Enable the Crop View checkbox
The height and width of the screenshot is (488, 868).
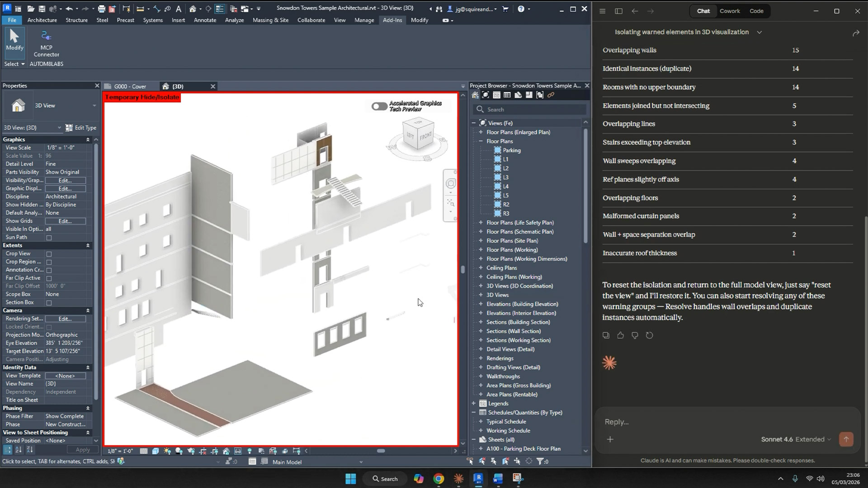pyautogui.click(x=49, y=254)
